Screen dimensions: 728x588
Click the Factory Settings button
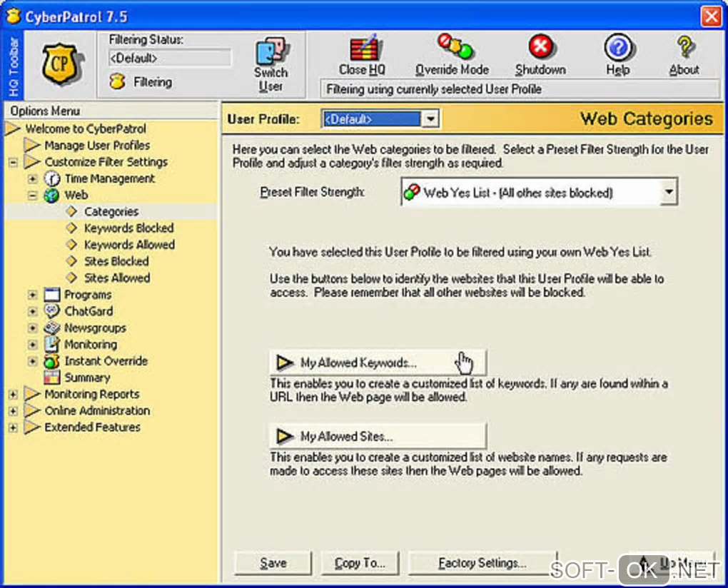pyautogui.click(x=482, y=563)
